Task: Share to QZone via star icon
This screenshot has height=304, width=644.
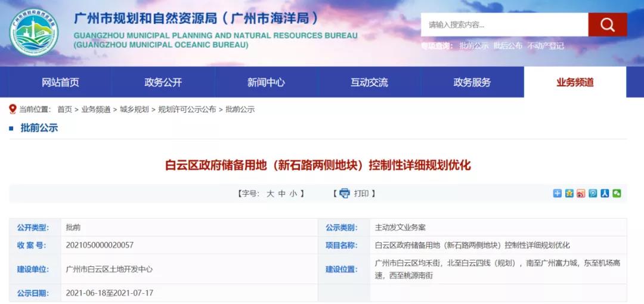Action: [569, 193]
